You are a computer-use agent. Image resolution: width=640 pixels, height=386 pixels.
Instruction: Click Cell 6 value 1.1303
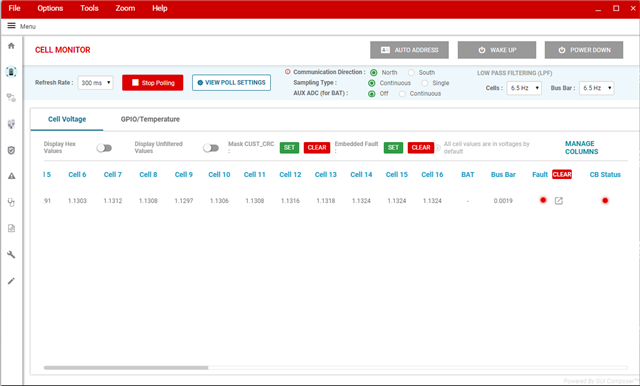pyautogui.click(x=77, y=201)
